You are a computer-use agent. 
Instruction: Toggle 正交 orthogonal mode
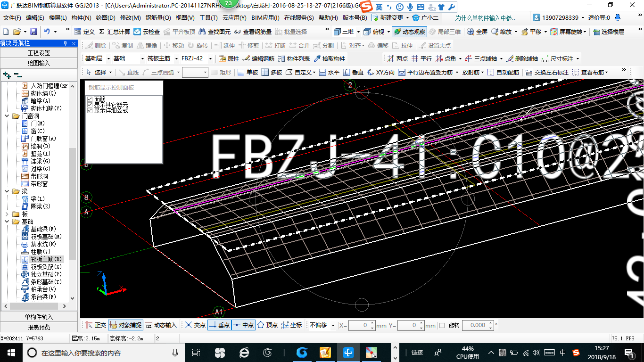point(96,325)
